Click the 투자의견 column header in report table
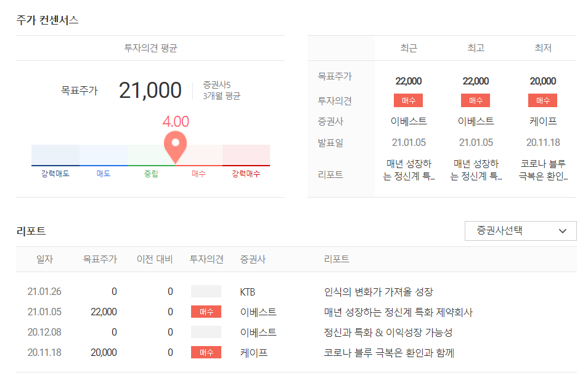Viewport: 588px width, 375px height. point(206,259)
